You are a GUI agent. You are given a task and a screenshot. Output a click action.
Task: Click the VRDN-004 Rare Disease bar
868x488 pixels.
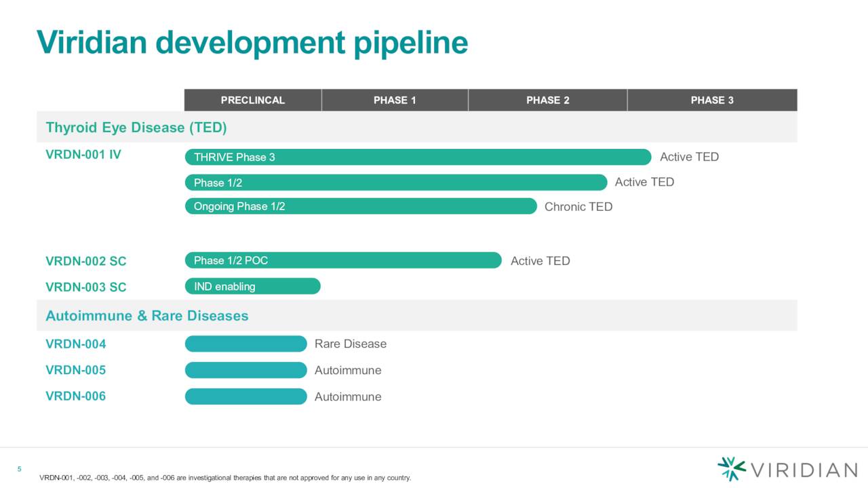pos(245,344)
